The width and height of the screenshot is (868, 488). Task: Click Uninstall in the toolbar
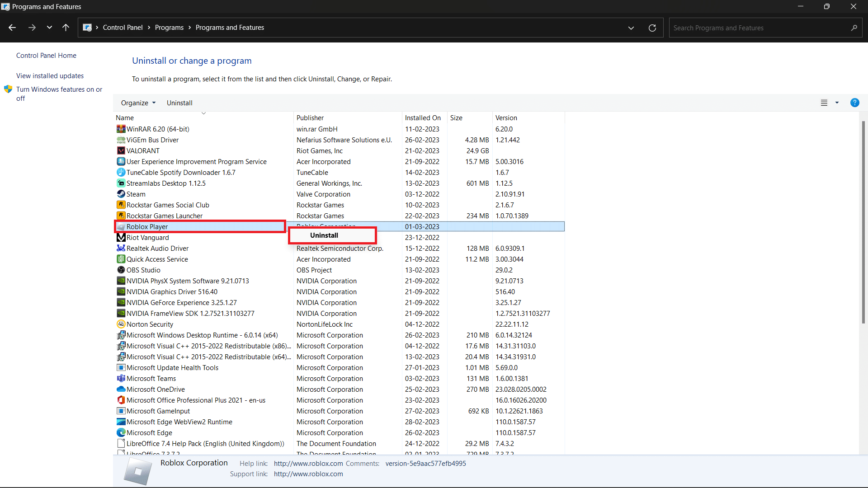[179, 103]
